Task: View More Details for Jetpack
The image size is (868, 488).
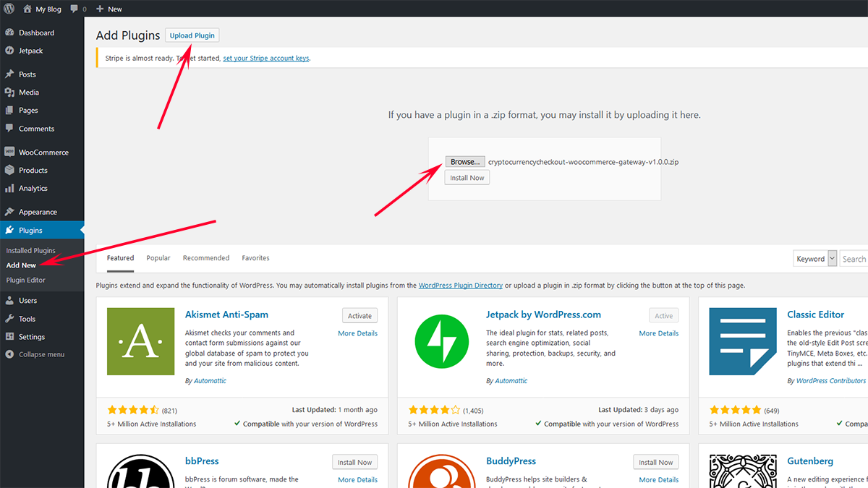Action: click(659, 333)
